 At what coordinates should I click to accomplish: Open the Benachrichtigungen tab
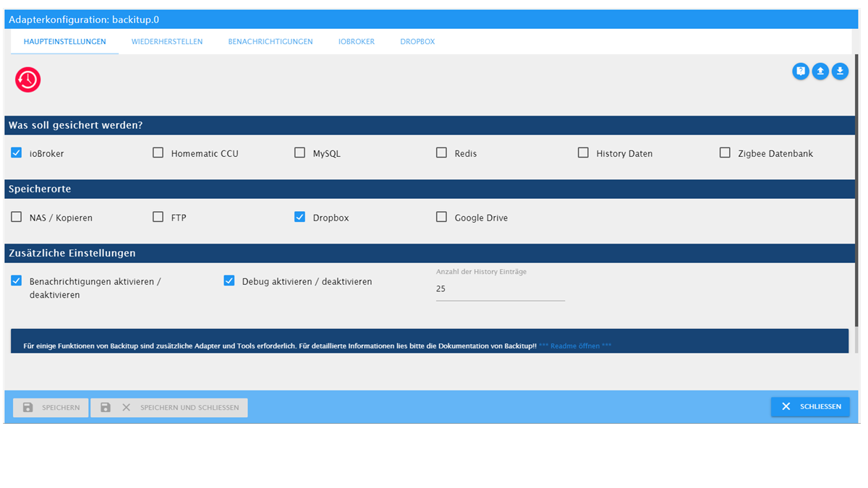click(x=271, y=42)
